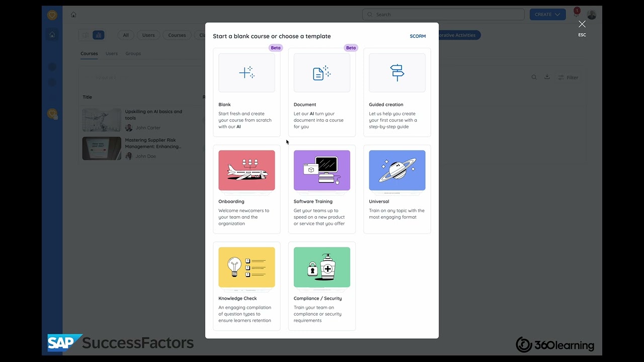Click the John Carter author name
644x362 pixels.
click(148, 128)
